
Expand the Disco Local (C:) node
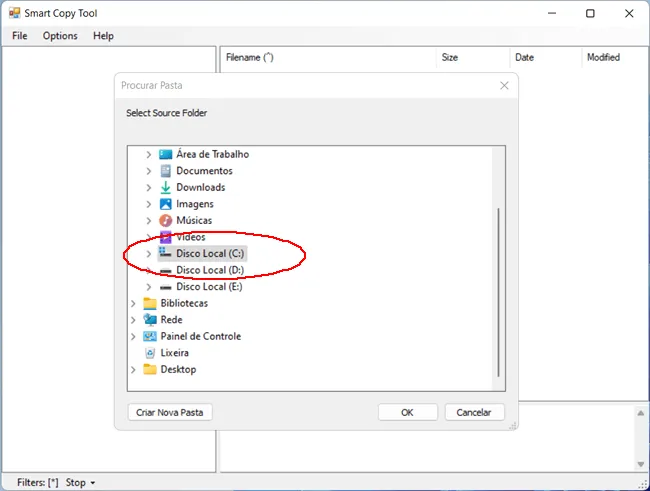tap(148, 254)
